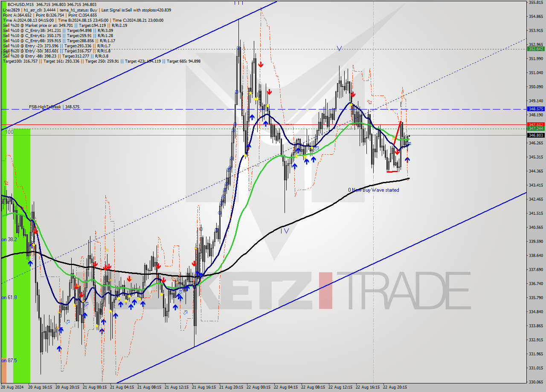Click the 'on 61.8' Fibonacci level label
The width and height of the screenshot is (546, 392).
pos(9,297)
